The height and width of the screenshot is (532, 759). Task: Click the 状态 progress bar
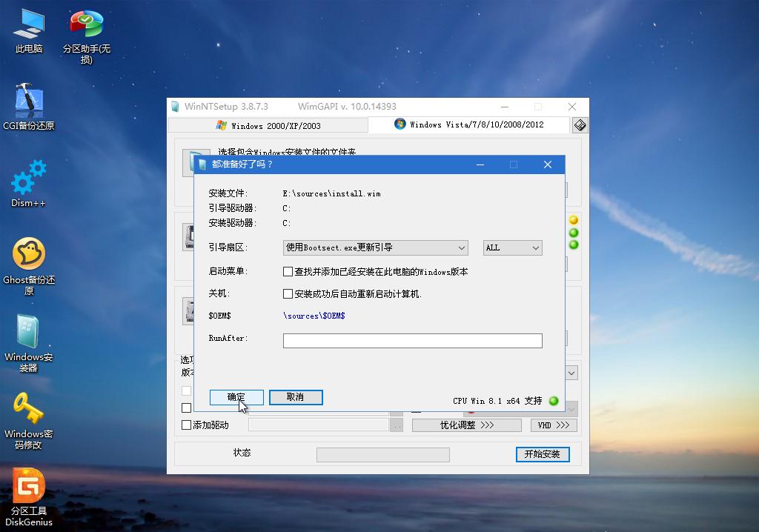tap(383, 454)
